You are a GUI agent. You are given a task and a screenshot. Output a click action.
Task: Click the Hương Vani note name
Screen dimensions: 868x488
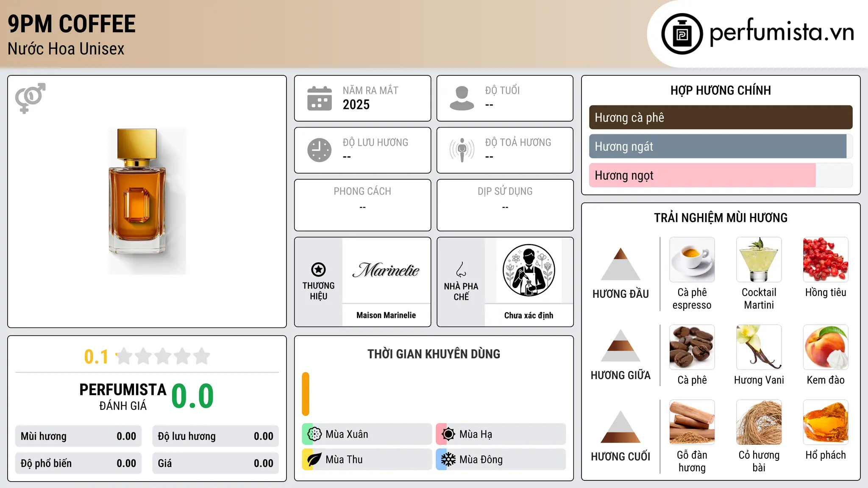point(759,380)
